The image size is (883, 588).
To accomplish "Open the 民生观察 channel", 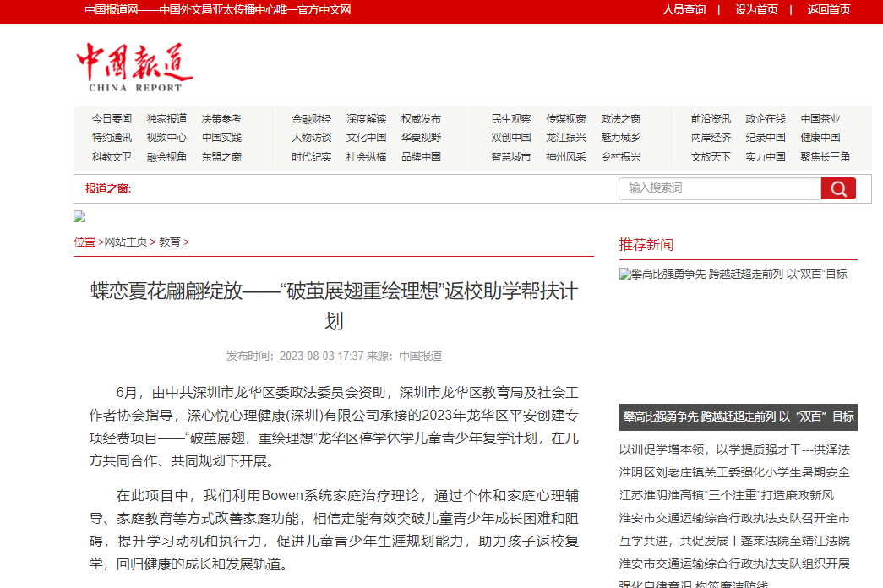I will click(x=511, y=119).
